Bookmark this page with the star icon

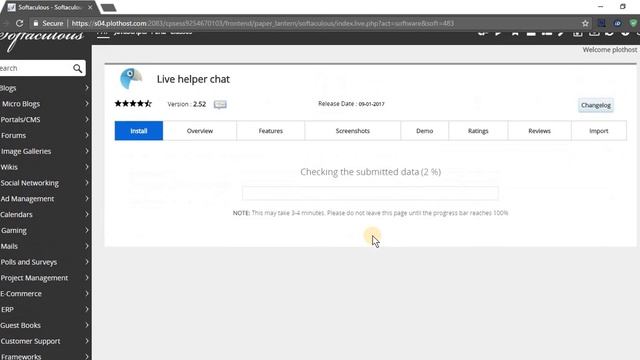coord(585,24)
